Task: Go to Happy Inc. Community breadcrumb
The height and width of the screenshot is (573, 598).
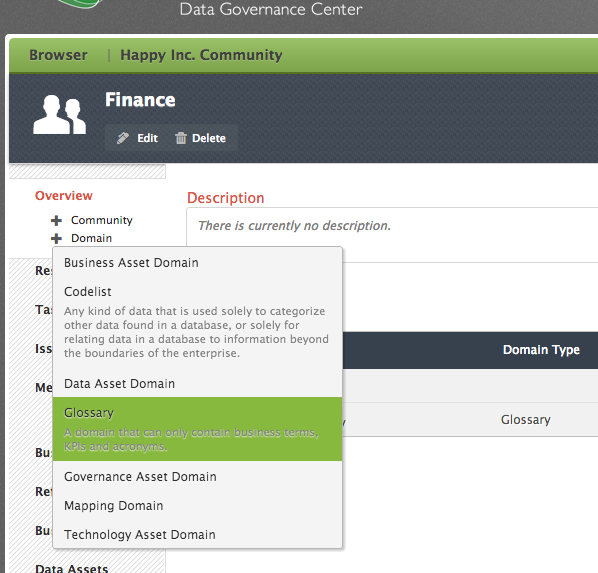Action: click(201, 55)
